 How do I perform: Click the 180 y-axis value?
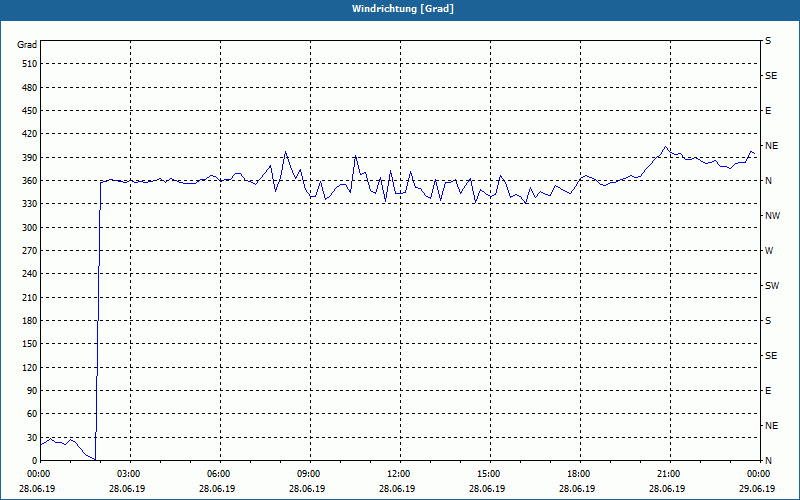coord(30,321)
